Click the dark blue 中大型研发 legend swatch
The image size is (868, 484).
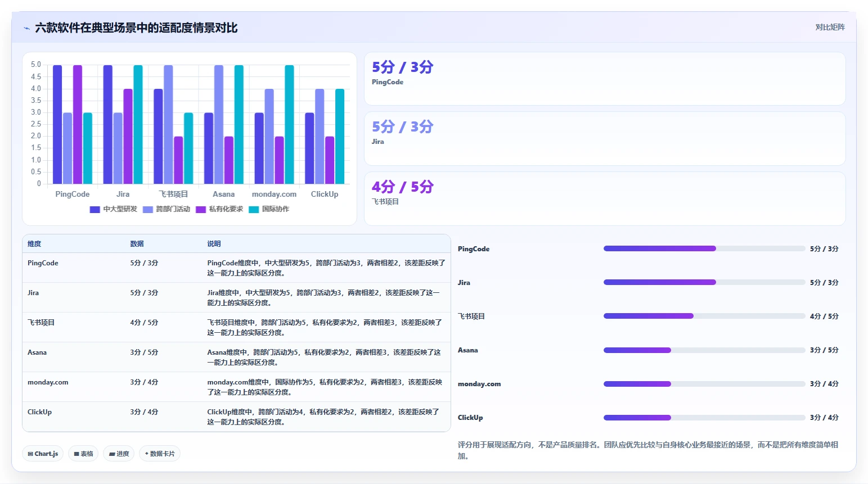click(x=95, y=210)
